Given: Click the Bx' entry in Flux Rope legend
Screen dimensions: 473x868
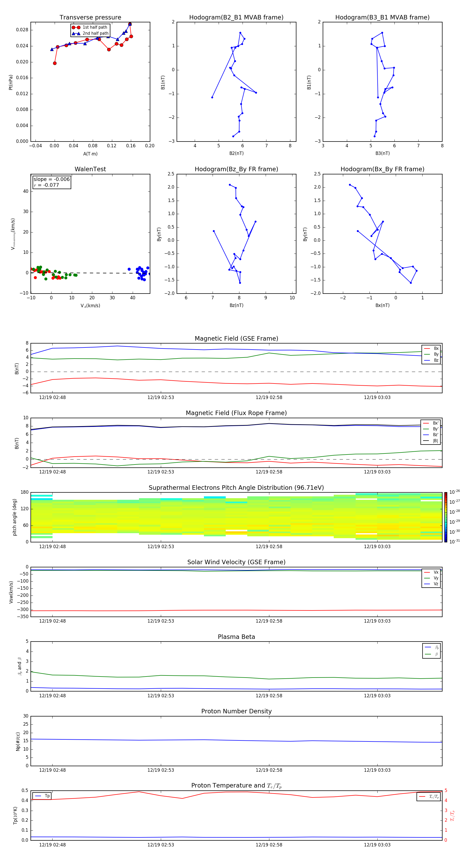Looking at the screenshot, I should tap(431, 423).
